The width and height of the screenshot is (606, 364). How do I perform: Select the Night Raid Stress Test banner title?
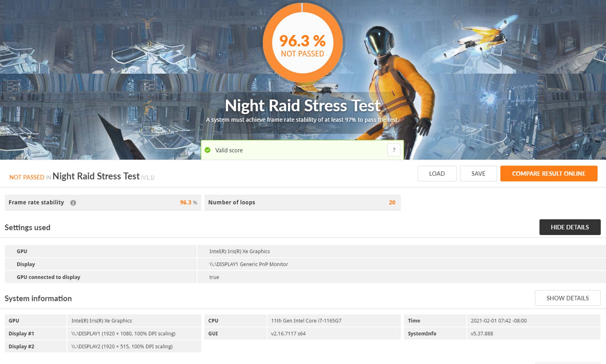(302, 105)
